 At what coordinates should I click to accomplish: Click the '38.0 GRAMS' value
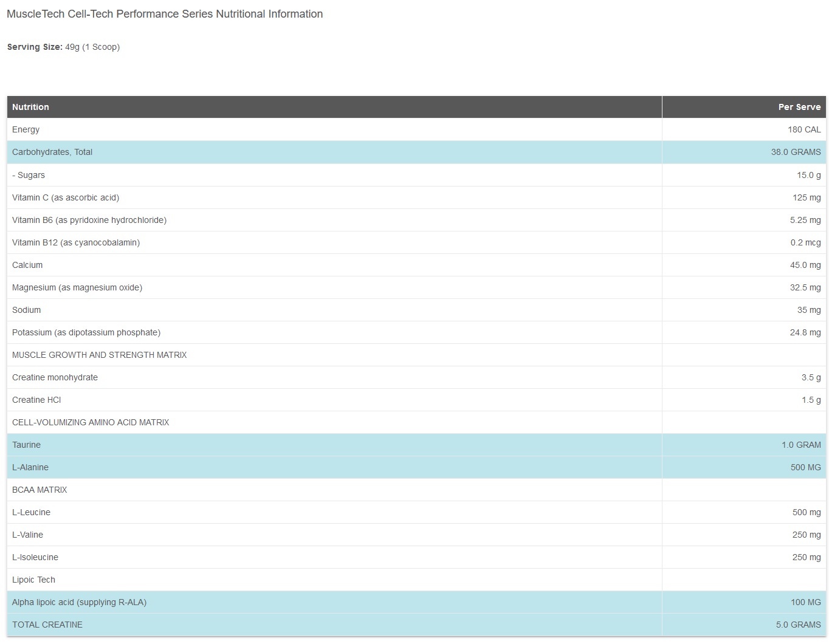pos(796,152)
